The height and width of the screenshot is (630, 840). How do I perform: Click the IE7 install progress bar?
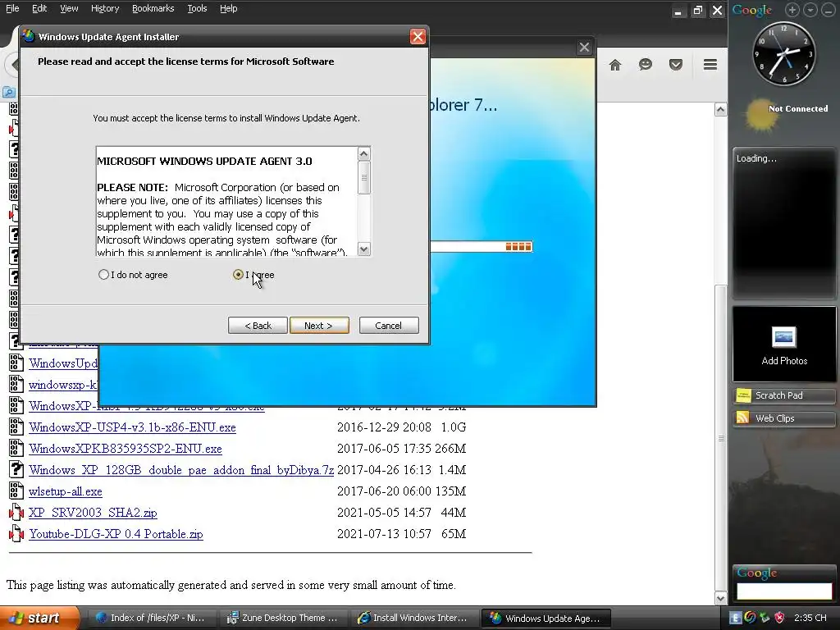pyautogui.click(x=481, y=246)
